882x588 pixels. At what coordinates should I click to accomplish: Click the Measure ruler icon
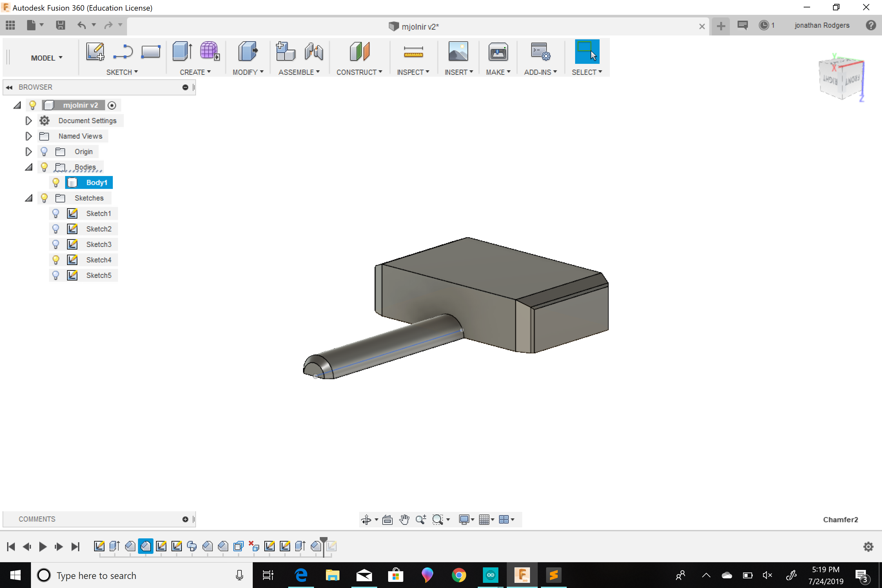click(413, 52)
